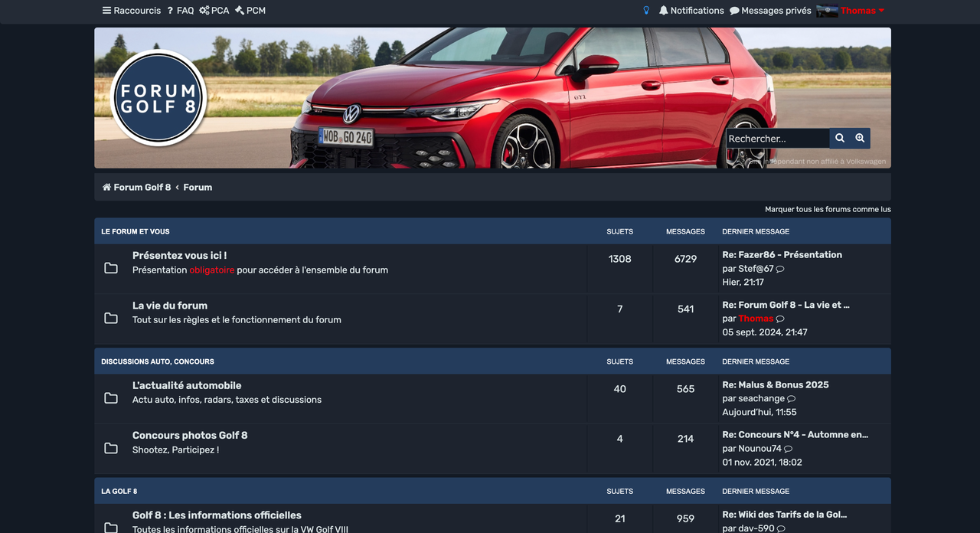Open Messages privés
This screenshot has height=533, width=980.
coord(770,11)
